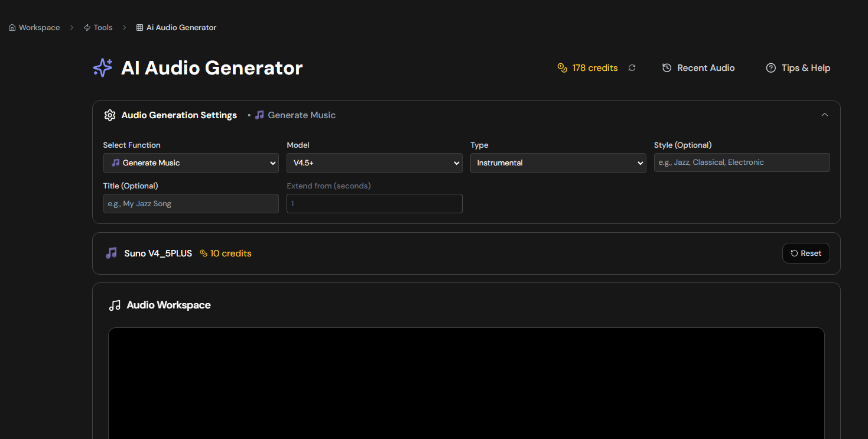Screen dimensions: 868x439
Task: Open the Model dropdown showing V4.5+
Action: coord(375,163)
